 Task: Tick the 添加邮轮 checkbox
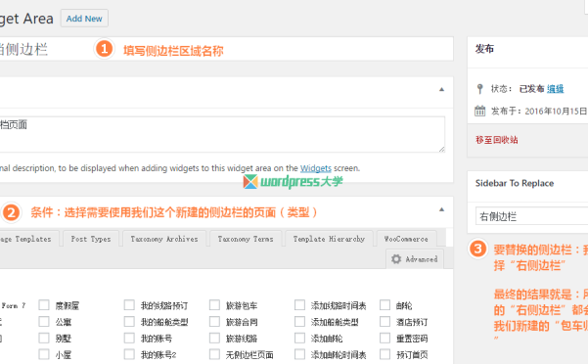pyautogui.click(x=299, y=339)
